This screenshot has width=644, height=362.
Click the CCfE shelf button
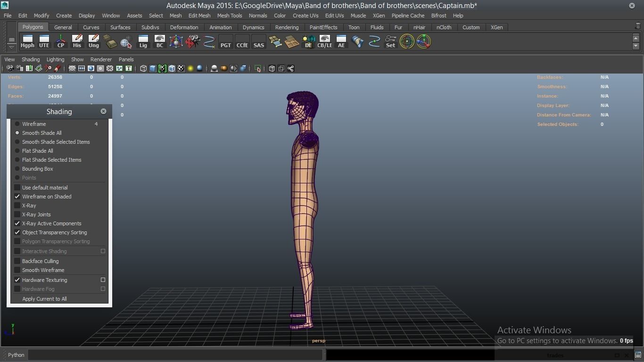[242, 41]
